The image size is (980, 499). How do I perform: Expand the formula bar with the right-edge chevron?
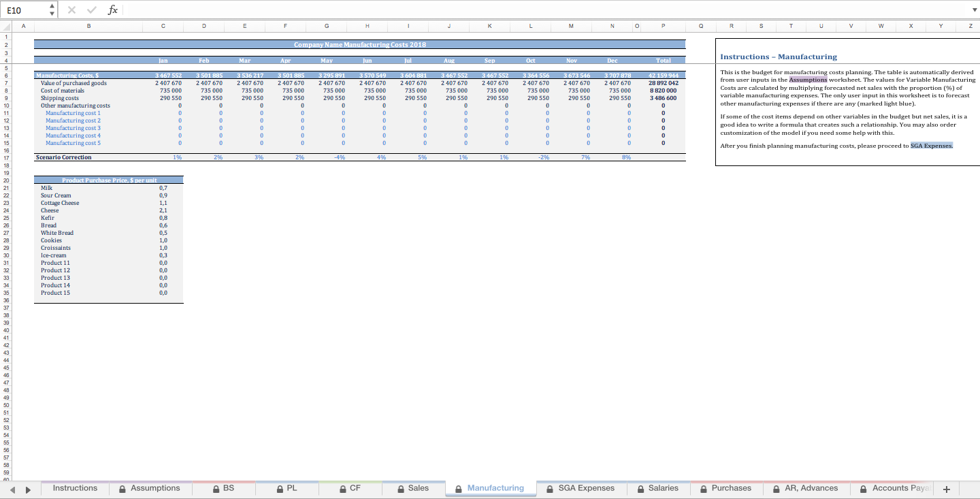pos(975,9)
